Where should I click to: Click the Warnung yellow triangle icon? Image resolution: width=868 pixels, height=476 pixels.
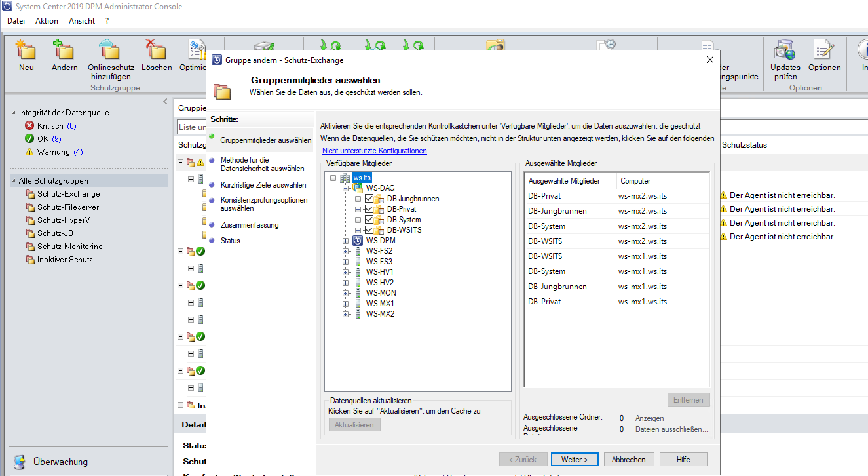pos(29,151)
